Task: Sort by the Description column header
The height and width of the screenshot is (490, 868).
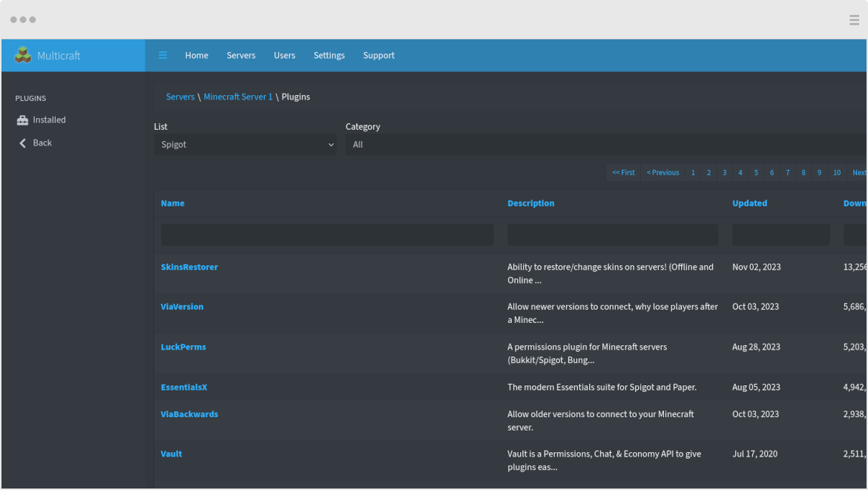Action: point(530,203)
